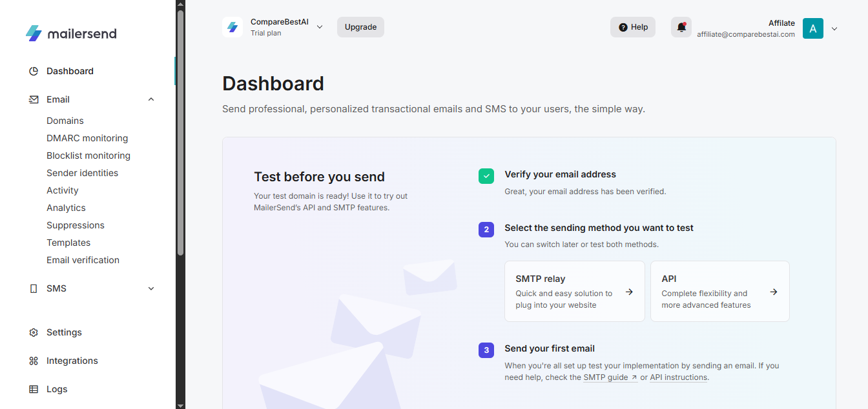Click the Upgrade button
868x409 pixels.
360,27
